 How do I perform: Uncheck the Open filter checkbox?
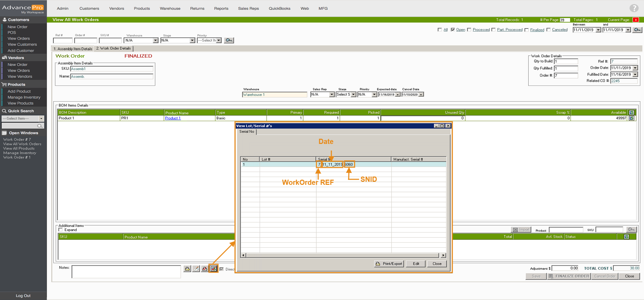pos(453,30)
